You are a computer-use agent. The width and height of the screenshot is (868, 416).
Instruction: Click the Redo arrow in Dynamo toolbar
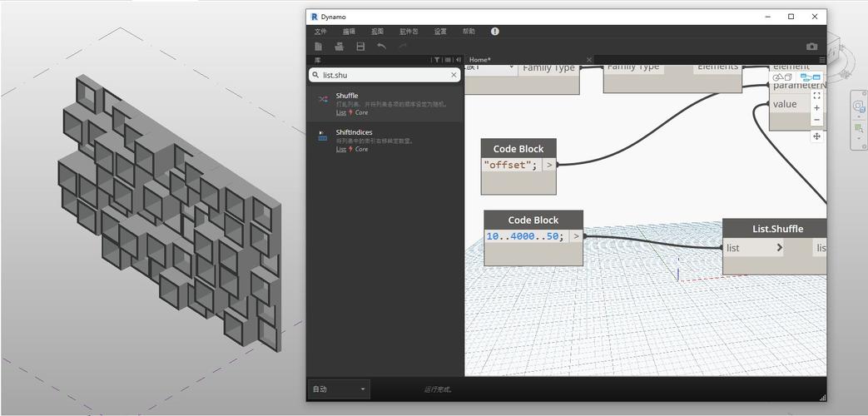pyautogui.click(x=403, y=47)
